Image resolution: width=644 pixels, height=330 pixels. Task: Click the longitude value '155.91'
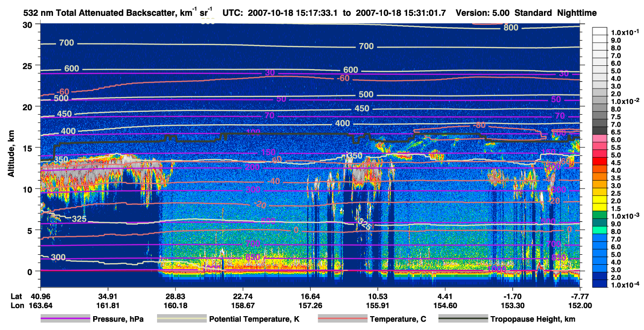[x=377, y=305]
